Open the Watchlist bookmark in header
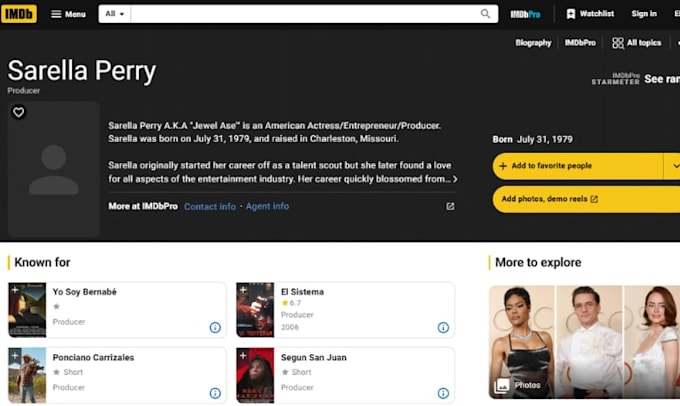 pos(590,14)
